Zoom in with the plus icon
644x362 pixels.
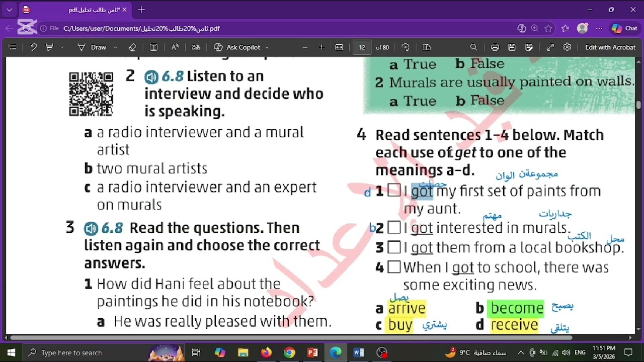click(321, 47)
